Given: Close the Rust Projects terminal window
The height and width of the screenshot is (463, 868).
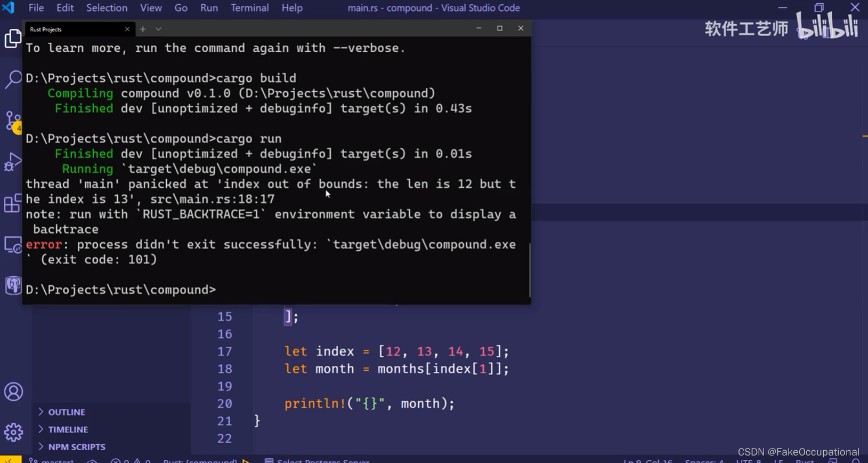Looking at the screenshot, I should click(521, 28).
